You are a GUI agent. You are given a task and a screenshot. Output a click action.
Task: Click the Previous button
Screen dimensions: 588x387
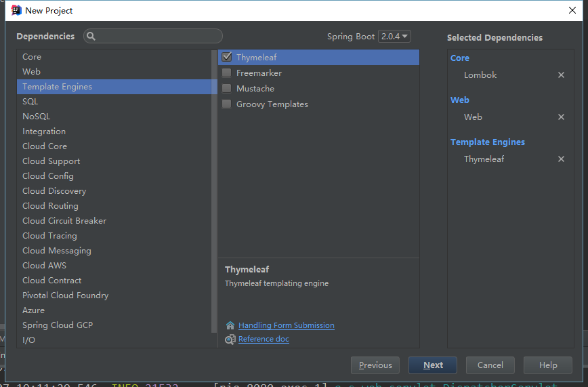[x=375, y=365]
